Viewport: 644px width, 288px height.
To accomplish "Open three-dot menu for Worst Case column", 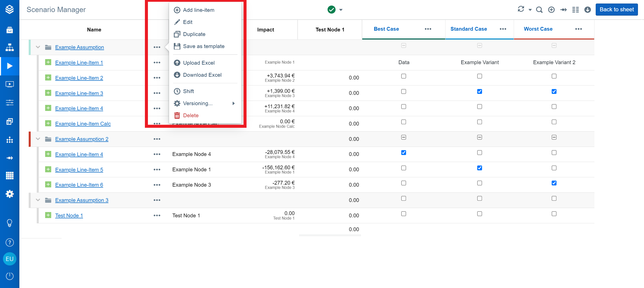I will click(x=578, y=29).
